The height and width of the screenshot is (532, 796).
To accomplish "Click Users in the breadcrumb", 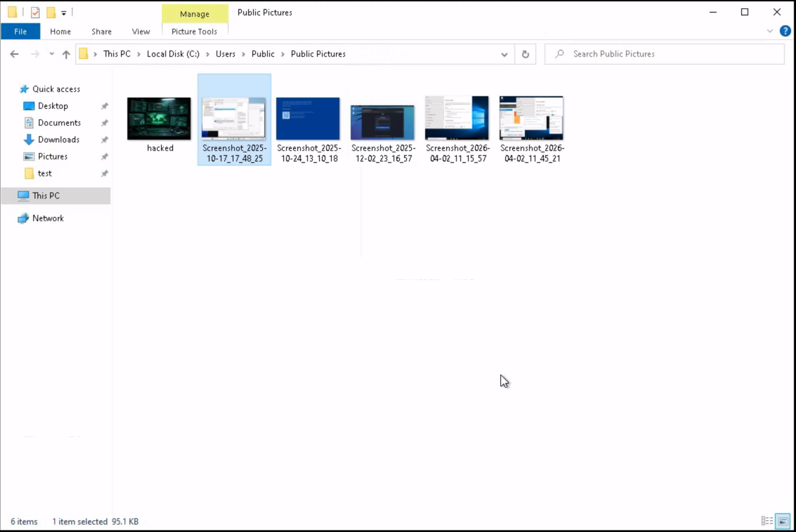I will pos(225,54).
